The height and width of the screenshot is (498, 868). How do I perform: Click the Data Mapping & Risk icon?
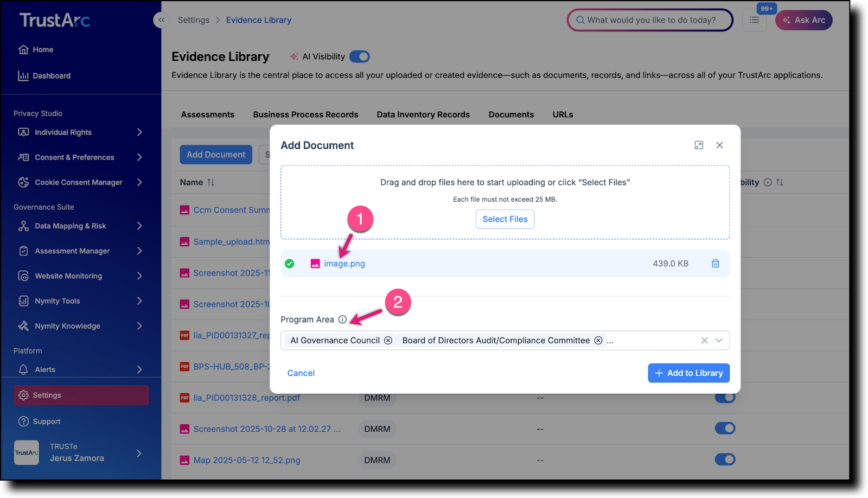[23, 226]
